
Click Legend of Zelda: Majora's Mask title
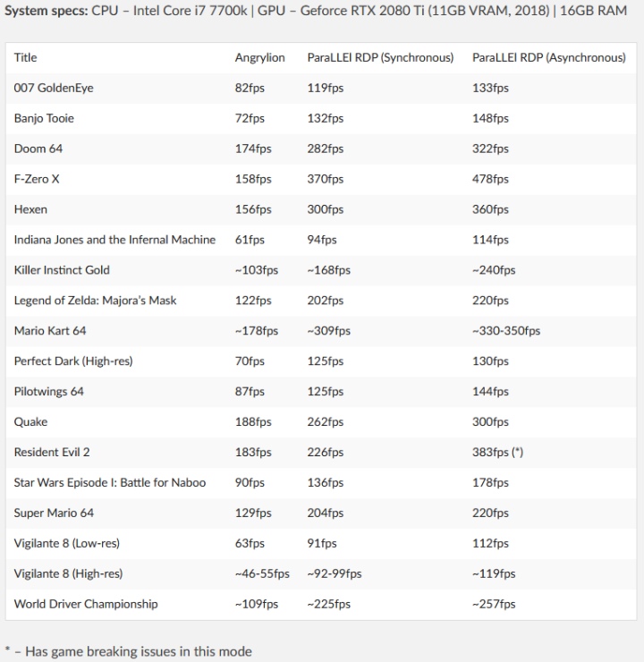click(x=95, y=301)
